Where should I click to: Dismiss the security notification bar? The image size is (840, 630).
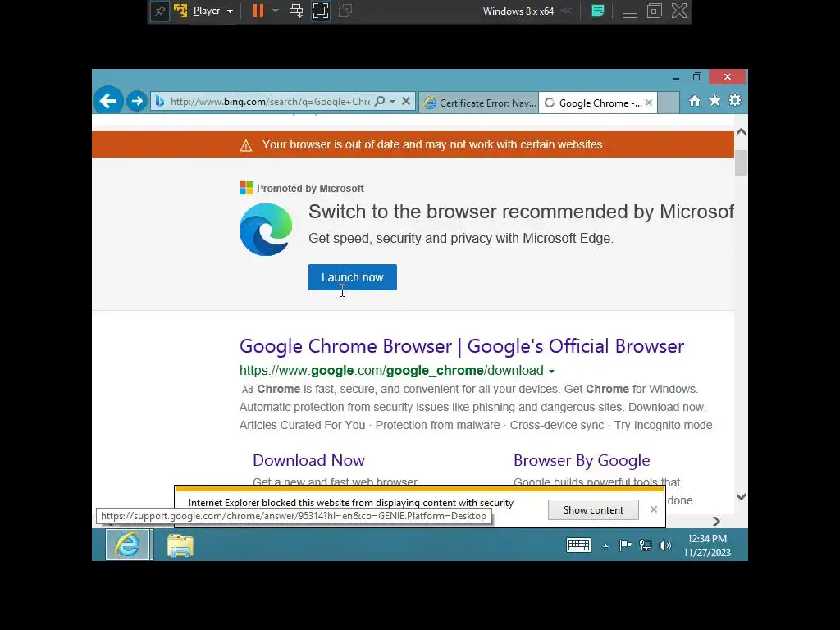[x=654, y=509]
